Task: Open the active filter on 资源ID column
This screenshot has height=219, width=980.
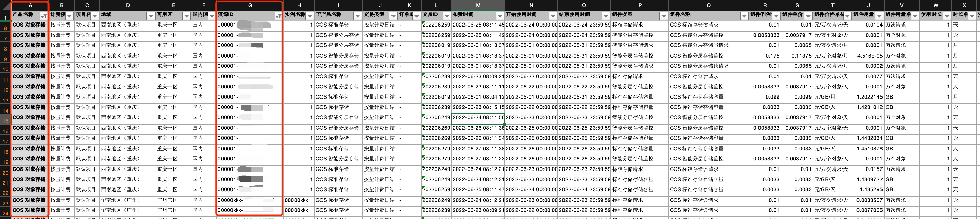Action: coord(278,16)
